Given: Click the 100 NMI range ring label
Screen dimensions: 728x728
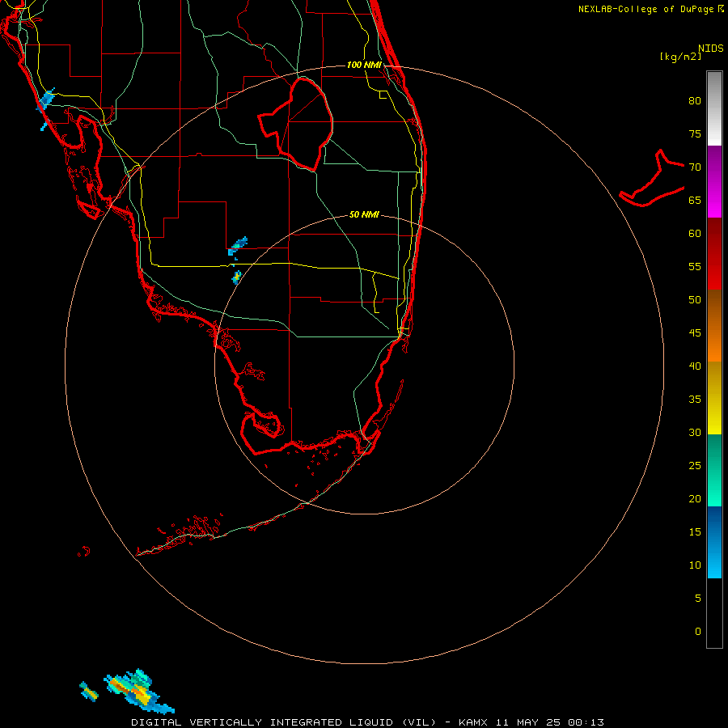Looking at the screenshot, I should point(364,65).
